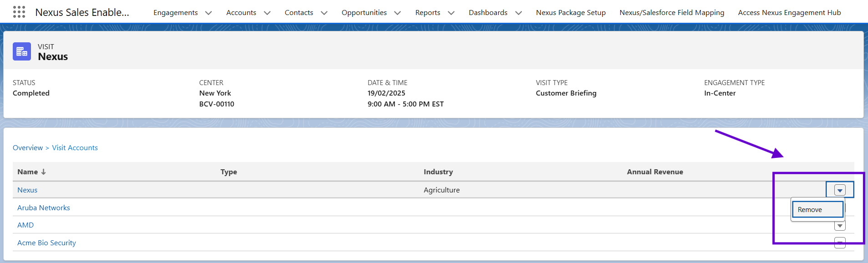
Task: Click the BCV-00110 center code
Action: pos(217,104)
